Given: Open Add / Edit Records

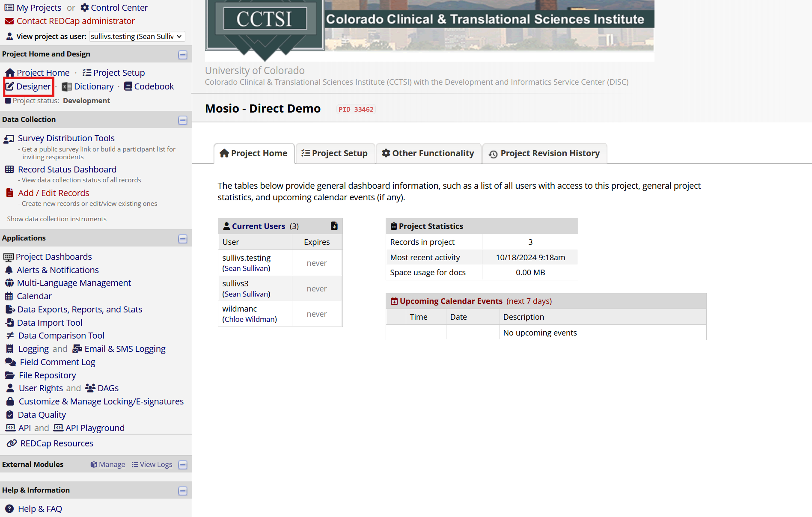Looking at the screenshot, I should (54, 193).
